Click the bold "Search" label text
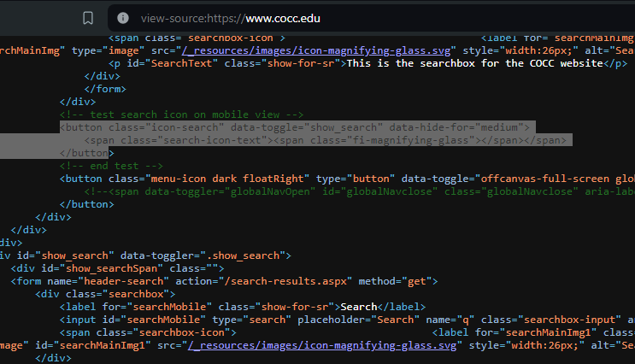 tap(359, 306)
